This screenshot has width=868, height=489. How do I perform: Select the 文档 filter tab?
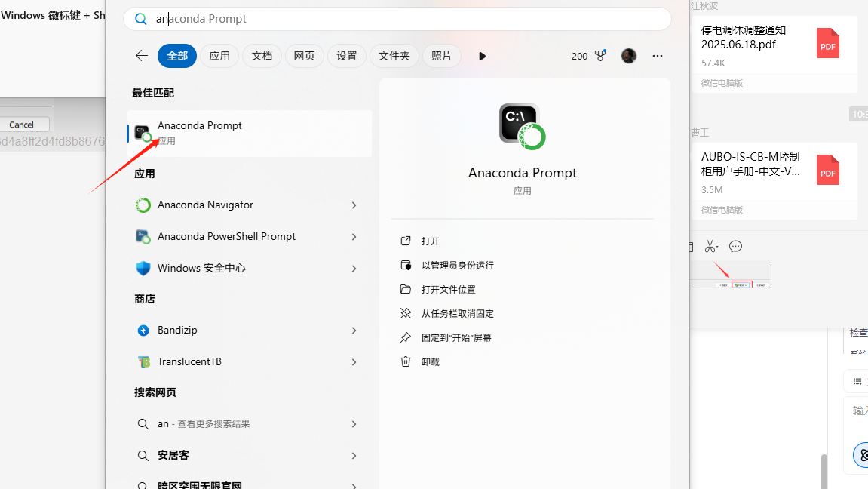(262, 56)
